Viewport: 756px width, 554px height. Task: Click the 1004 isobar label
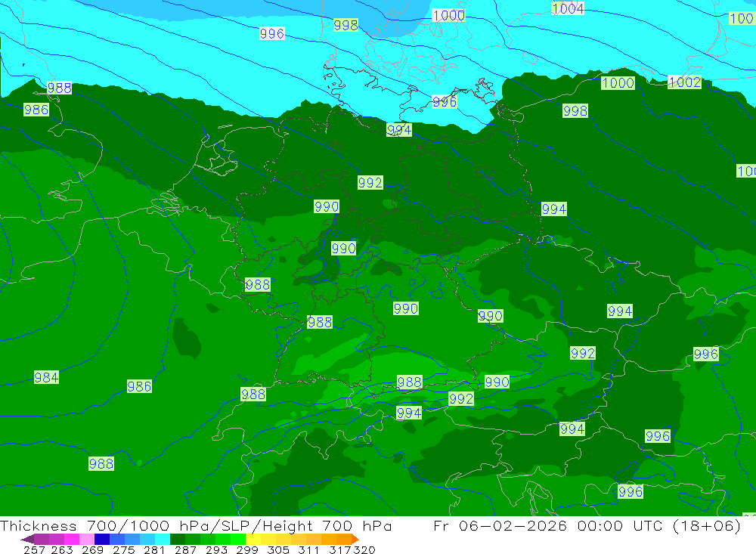coord(568,8)
